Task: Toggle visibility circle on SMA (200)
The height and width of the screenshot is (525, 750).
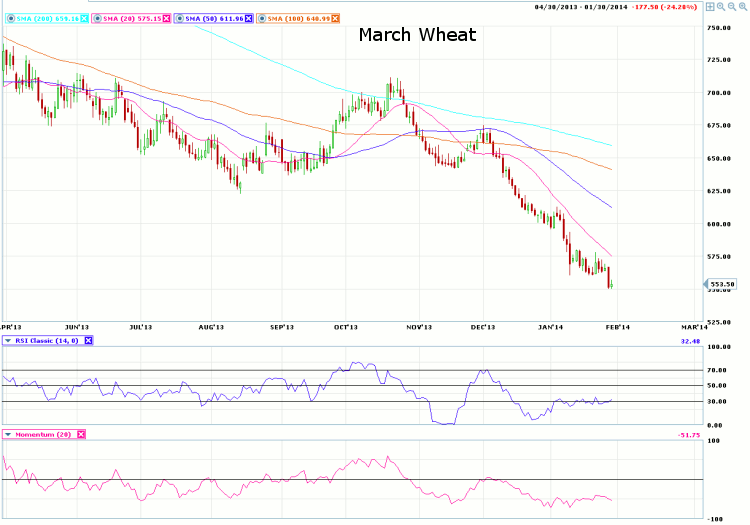Action: (11, 18)
